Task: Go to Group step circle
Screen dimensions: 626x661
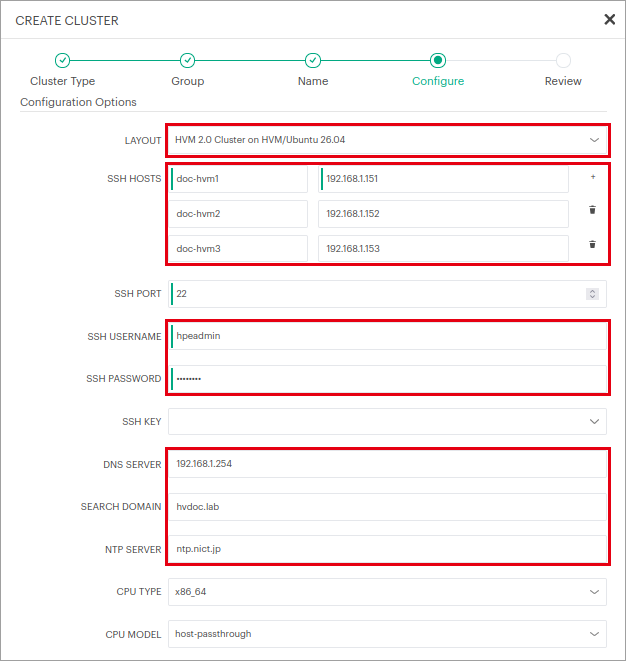Action: pos(187,60)
